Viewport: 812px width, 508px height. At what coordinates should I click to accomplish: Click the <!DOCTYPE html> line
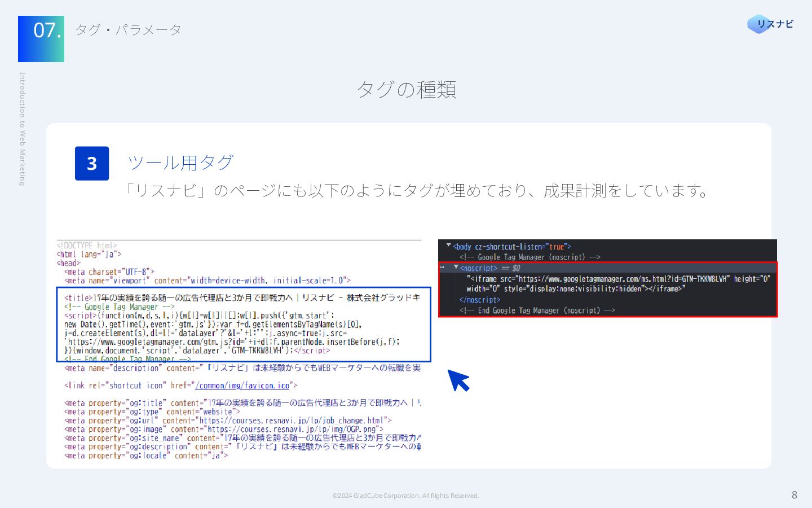click(87, 246)
